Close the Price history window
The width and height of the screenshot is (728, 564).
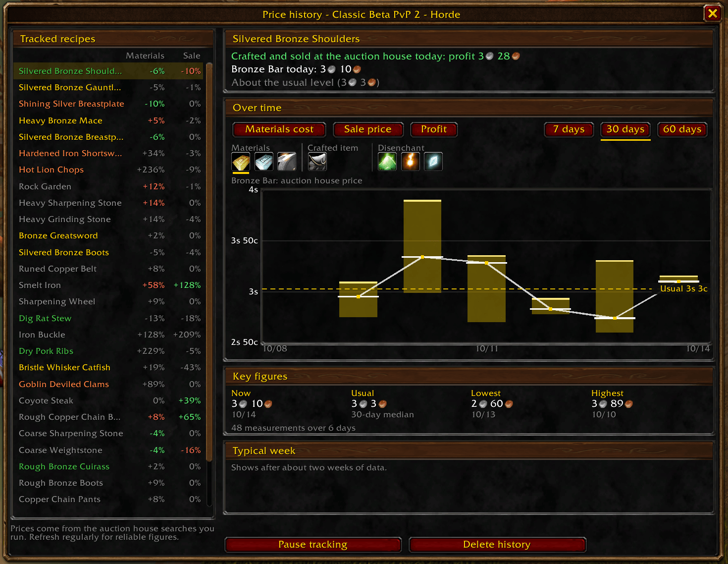(x=712, y=13)
